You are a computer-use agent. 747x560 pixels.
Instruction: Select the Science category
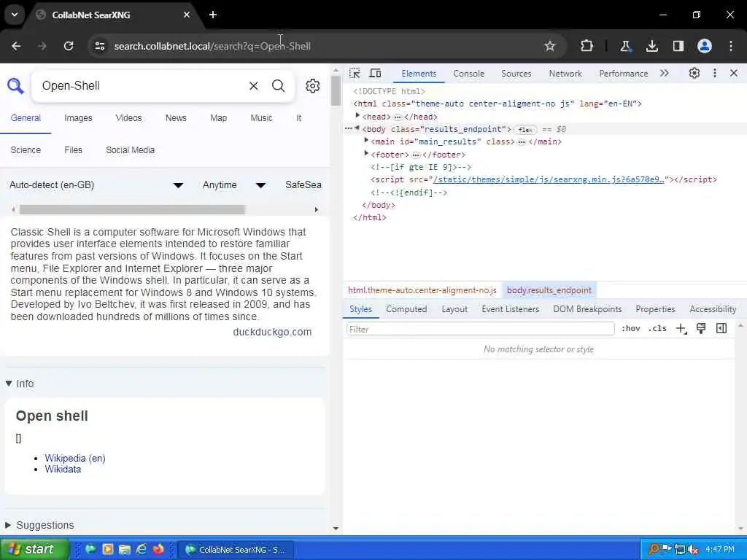click(x=26, y=150)
